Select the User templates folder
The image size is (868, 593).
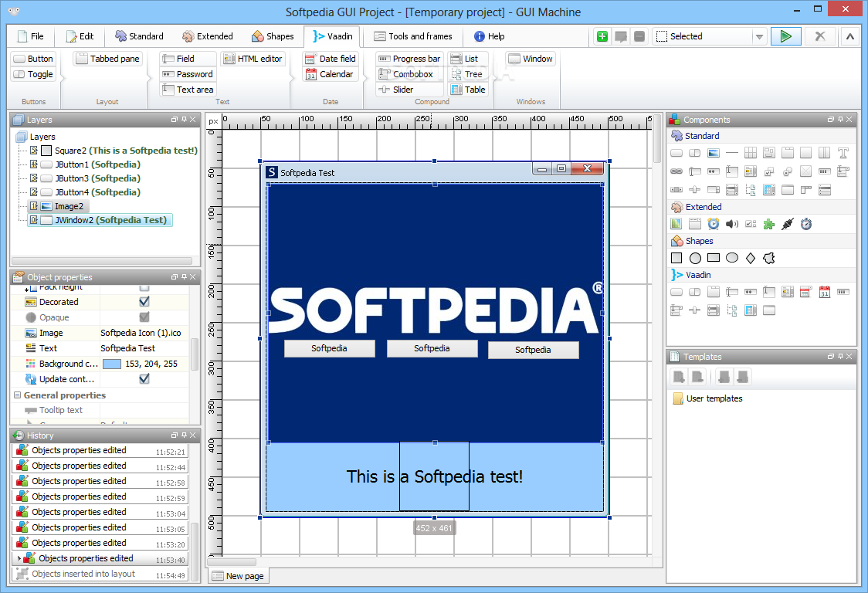click(707, 398)
